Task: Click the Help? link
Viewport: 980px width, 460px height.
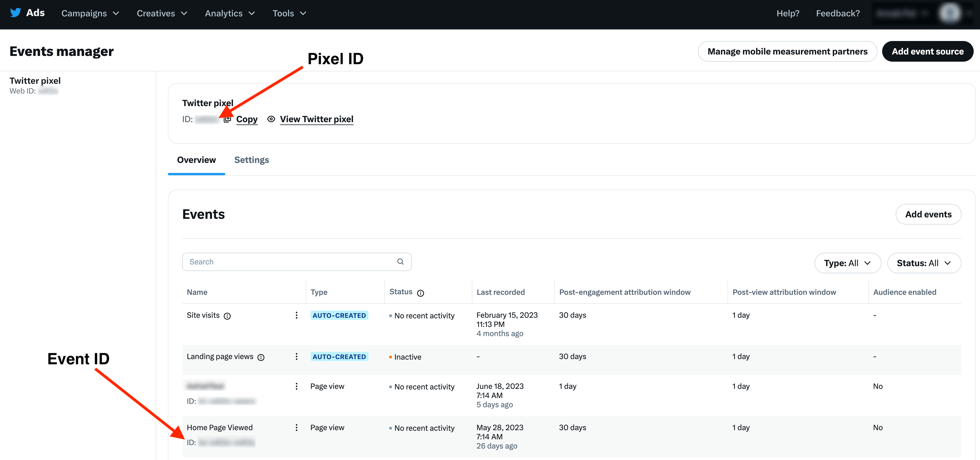Action: (x=788, y=13)
